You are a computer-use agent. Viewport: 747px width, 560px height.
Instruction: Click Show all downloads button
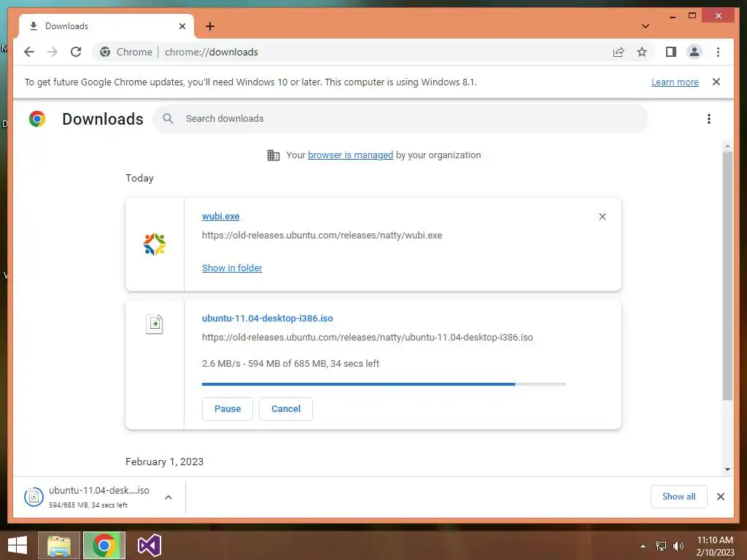(x=679, y=497)
